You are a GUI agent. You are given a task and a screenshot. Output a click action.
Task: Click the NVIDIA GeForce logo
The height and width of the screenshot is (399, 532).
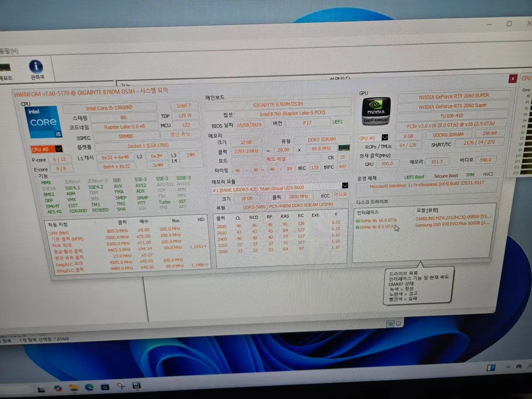click(x=376, y=112)
